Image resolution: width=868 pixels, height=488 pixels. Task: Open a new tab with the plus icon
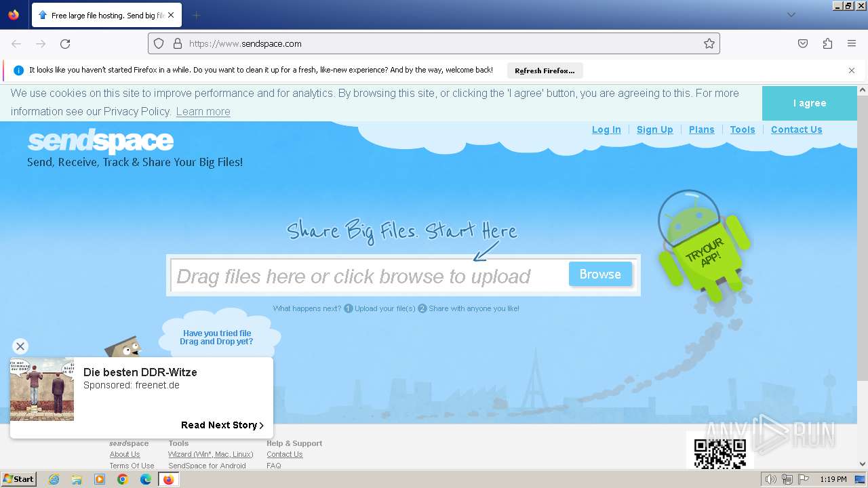[196, 15]
